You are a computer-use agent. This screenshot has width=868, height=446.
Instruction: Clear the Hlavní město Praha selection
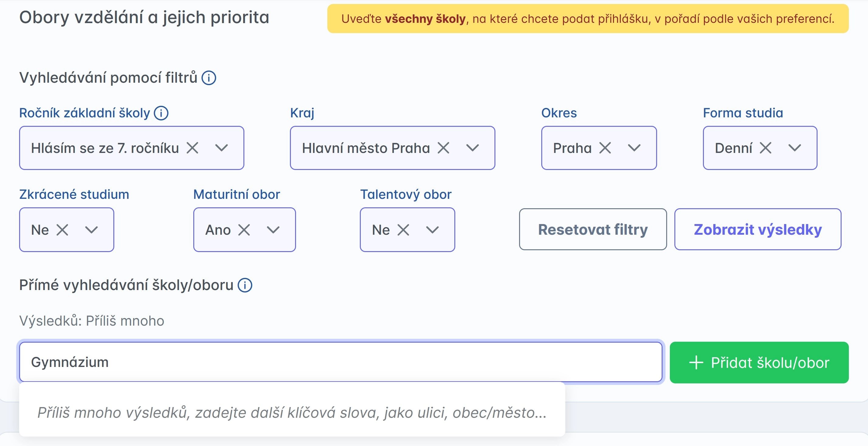[x=443, y=148]
